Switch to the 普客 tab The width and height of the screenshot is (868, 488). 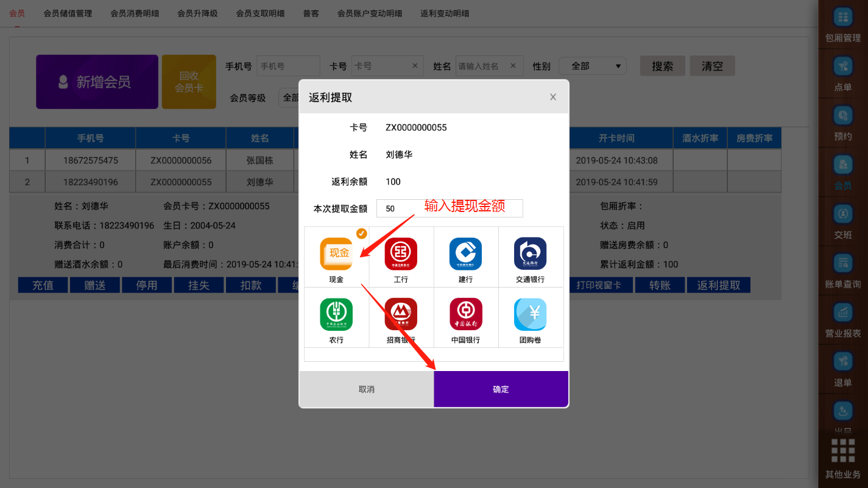click(311, 13)
